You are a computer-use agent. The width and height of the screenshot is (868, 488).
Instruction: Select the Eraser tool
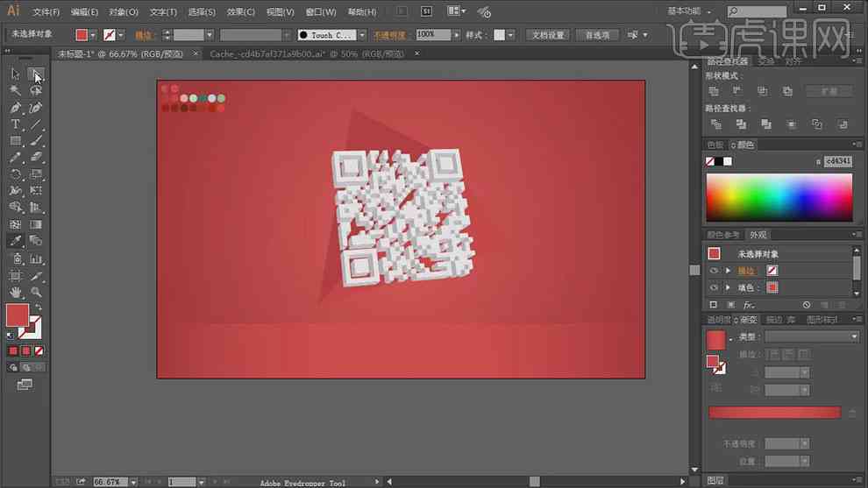[x=36, y=158]
